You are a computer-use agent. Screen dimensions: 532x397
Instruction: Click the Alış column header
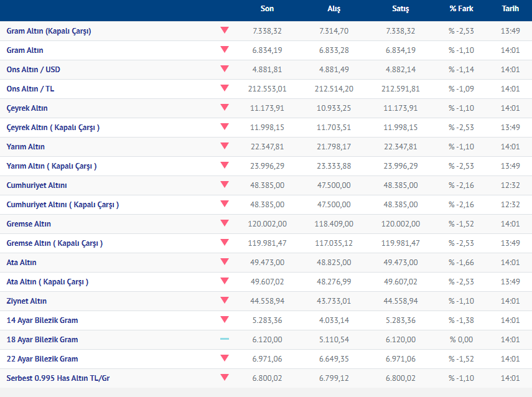click(334, 9)
